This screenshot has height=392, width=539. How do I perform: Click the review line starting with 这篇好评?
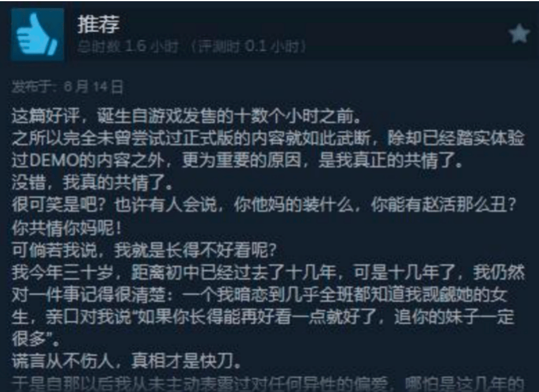(187, 116)
